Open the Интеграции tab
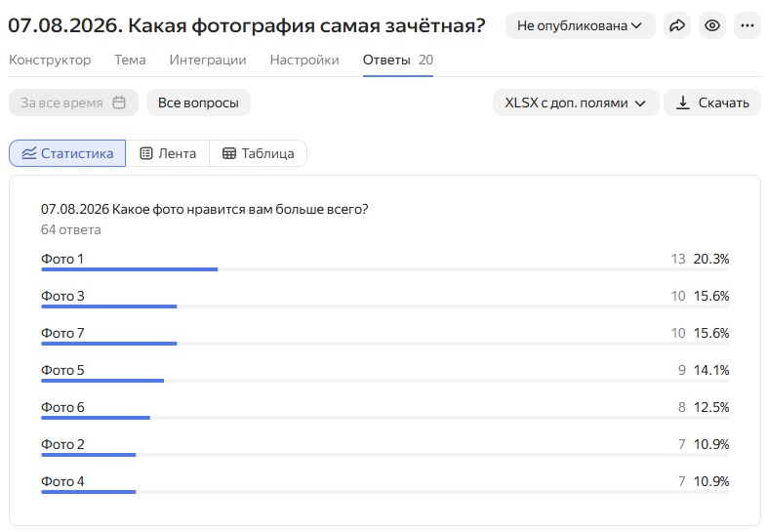768x532 pixels. (x=208, y=60)
